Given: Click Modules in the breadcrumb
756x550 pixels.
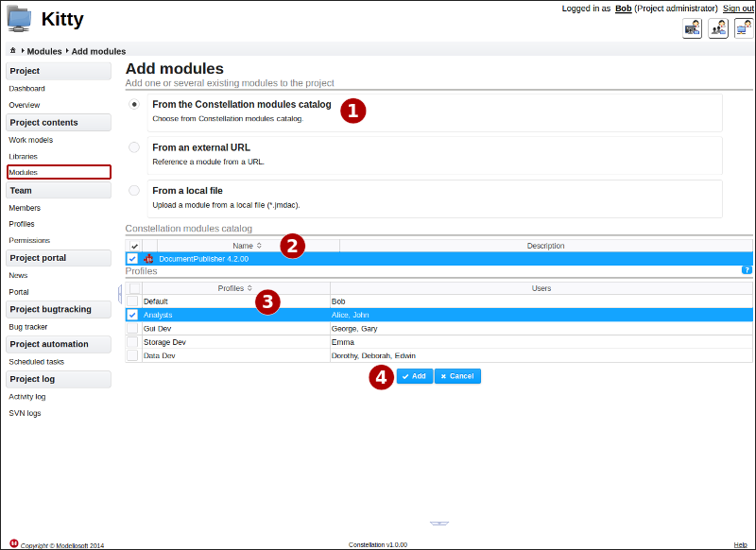Looking at the screenshot, I should 44,51.
